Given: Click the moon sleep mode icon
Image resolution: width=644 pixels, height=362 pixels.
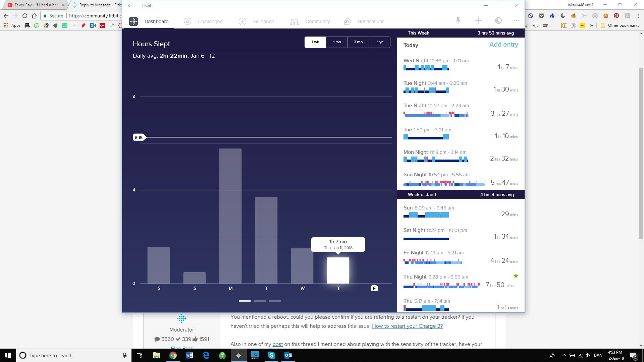Looking at the screenshot, I should [498, 20].
